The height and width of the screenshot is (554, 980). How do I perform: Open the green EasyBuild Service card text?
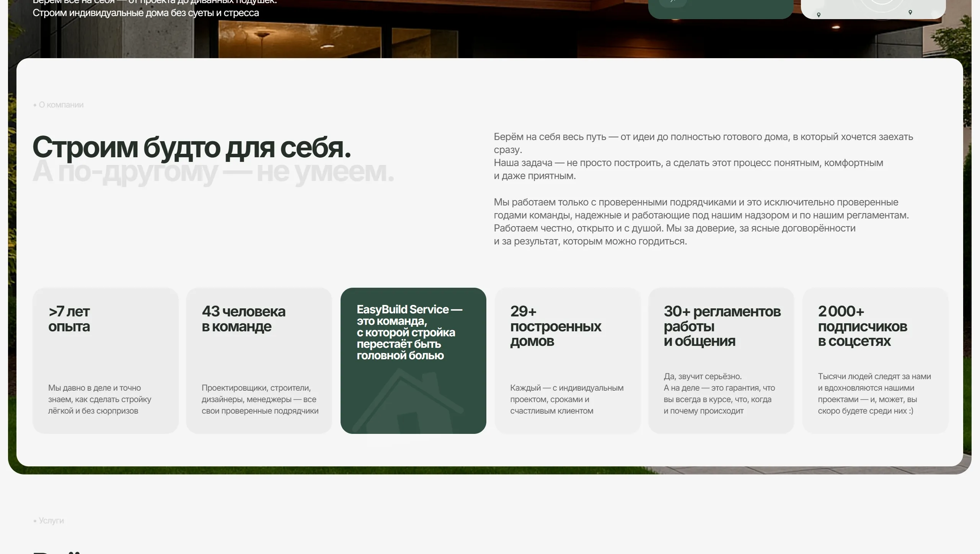(409, 332)
